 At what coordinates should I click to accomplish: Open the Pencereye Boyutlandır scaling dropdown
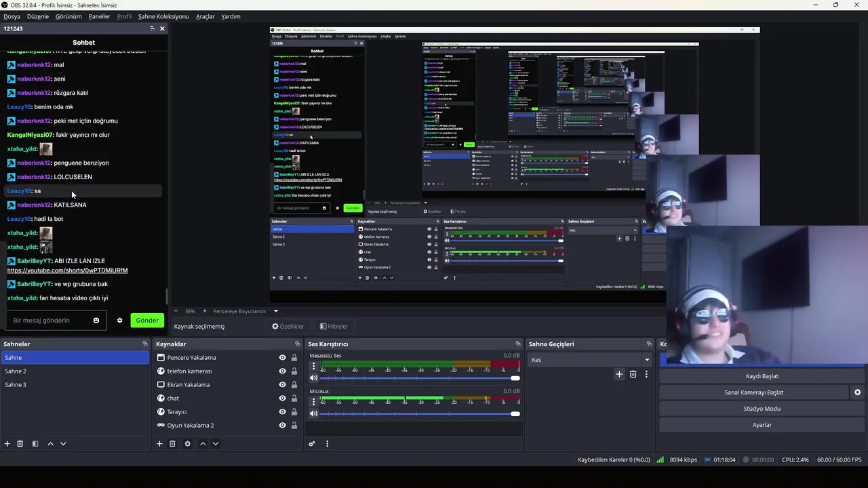[x=245, y=311]
